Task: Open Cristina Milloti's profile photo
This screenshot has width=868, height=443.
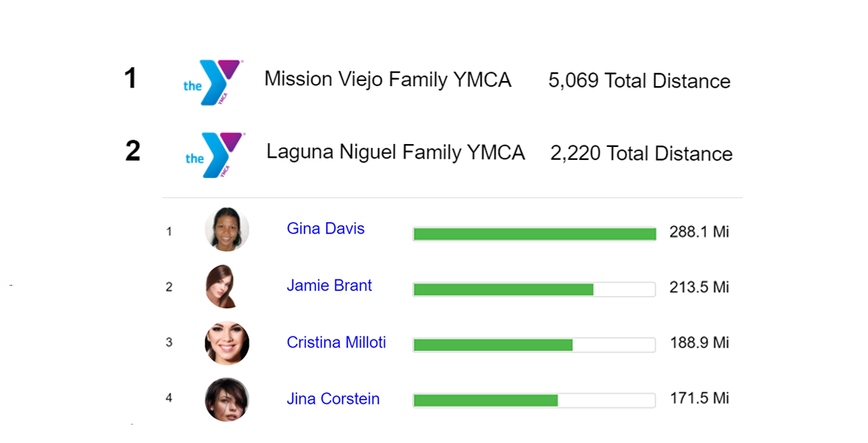Action: (x=227, y=342)
